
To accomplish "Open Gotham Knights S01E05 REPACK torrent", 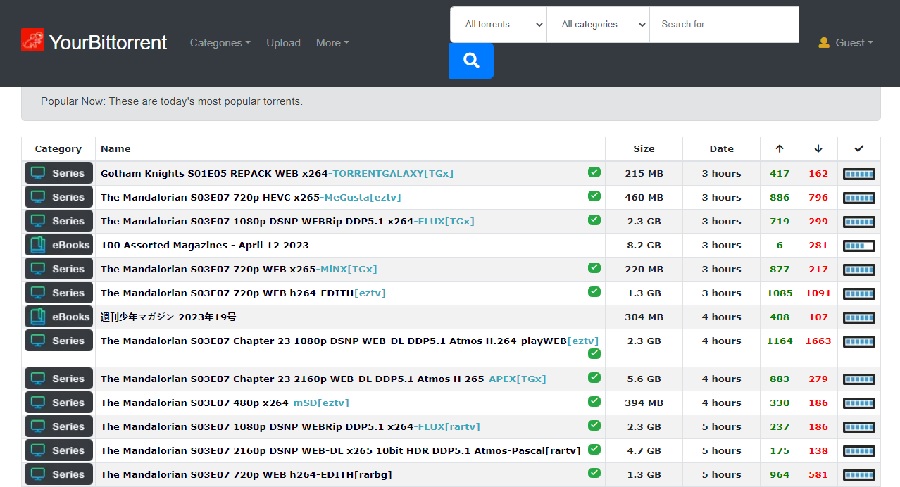I will point(277,173).
